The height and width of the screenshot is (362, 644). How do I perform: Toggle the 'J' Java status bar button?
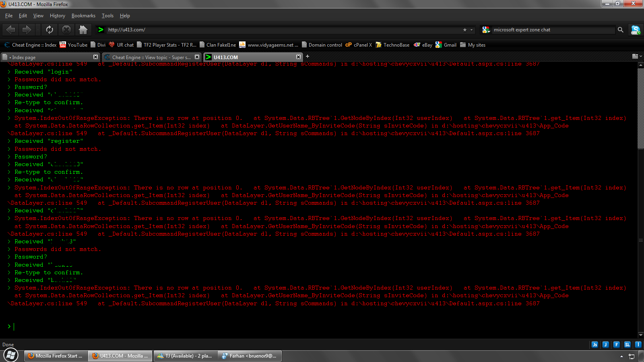606,344
